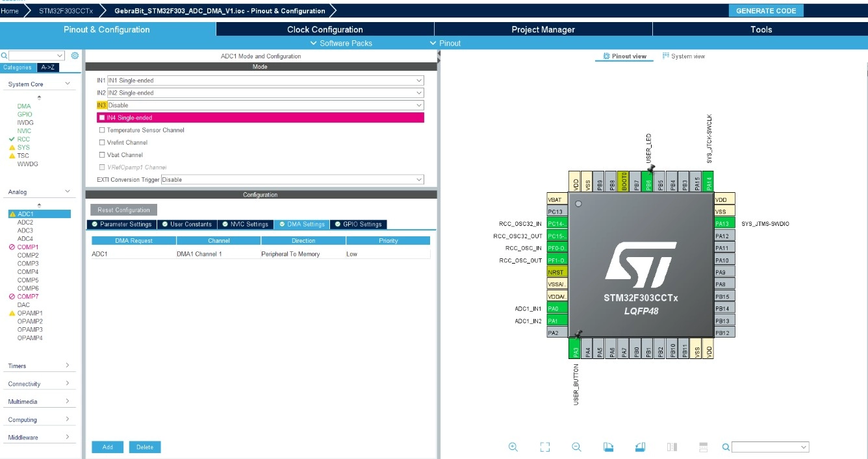Enable IN4 Single-ended checkbox
The image size is (868, 459).
[102, 118]
